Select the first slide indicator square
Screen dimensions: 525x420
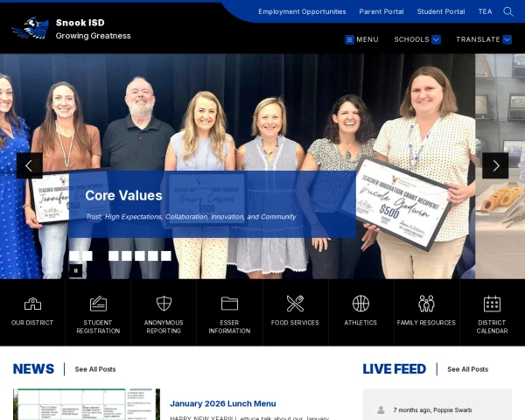74,255
